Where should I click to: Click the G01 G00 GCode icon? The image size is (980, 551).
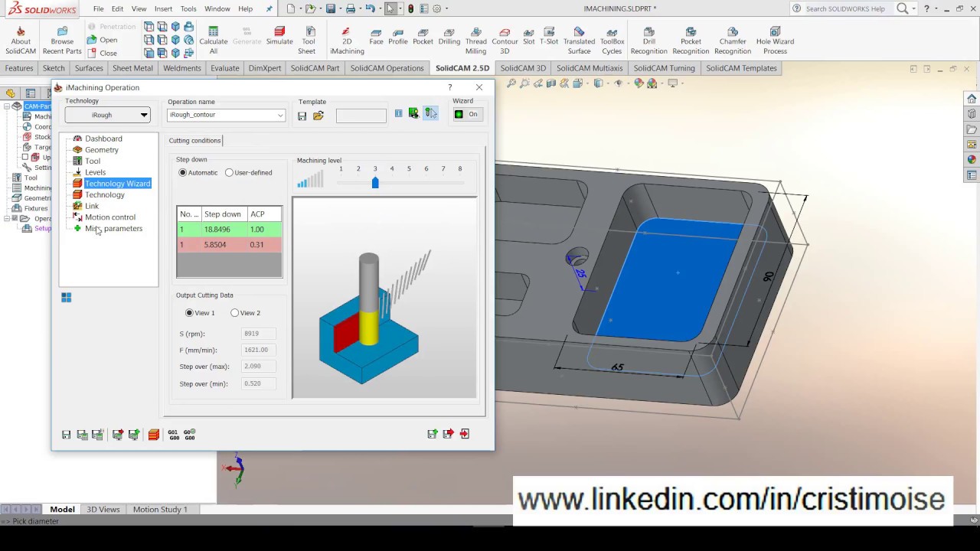pyautogui.click(x=173, y=435)
